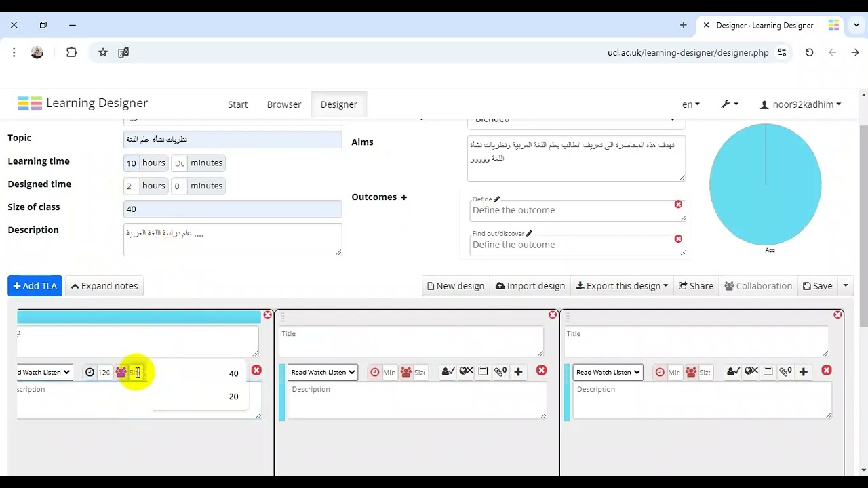This screenshot has height=488, width=868.
Task: Open Export this design dropdown
Action: [x=622, y=286]
